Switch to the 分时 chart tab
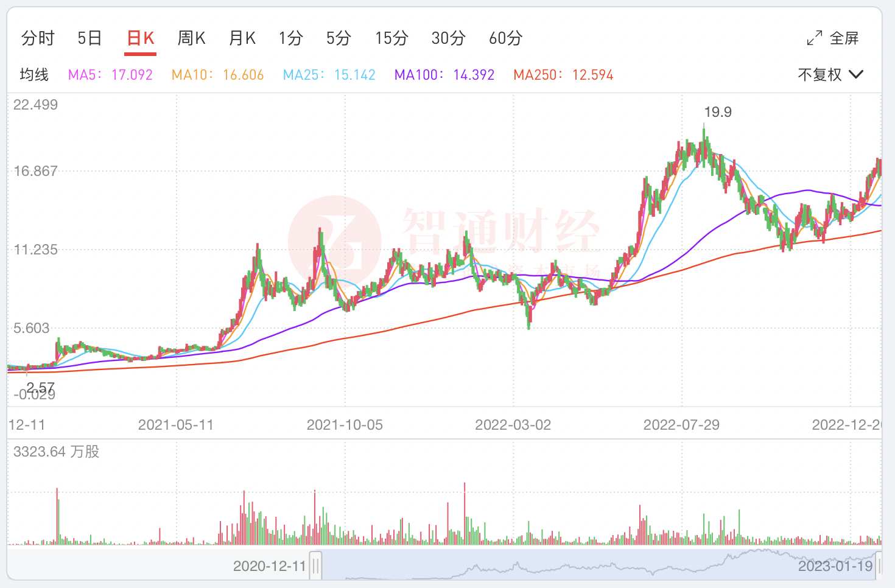Screen dimensions: 895x588 (x=38, y=38)
